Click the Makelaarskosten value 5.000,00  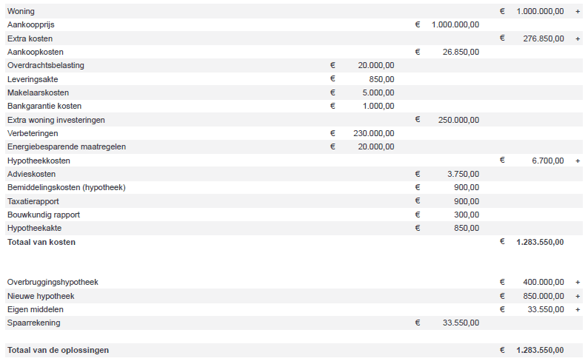pyautogui.click(x=378, y=92)
